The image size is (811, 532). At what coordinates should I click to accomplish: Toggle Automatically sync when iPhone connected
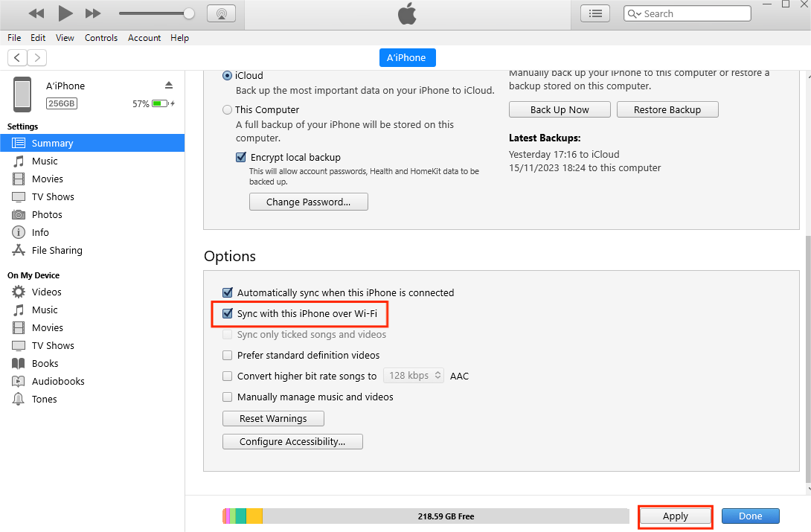pos(228,292)
